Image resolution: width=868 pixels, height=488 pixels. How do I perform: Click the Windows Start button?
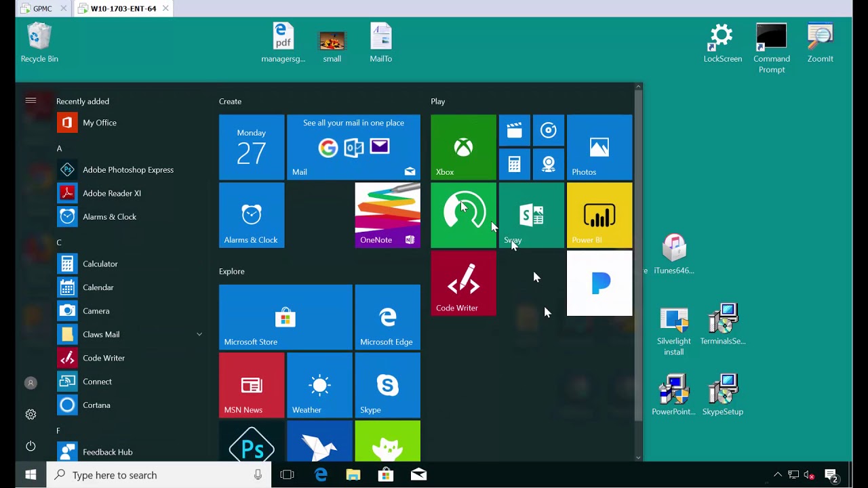coord(31,475)
